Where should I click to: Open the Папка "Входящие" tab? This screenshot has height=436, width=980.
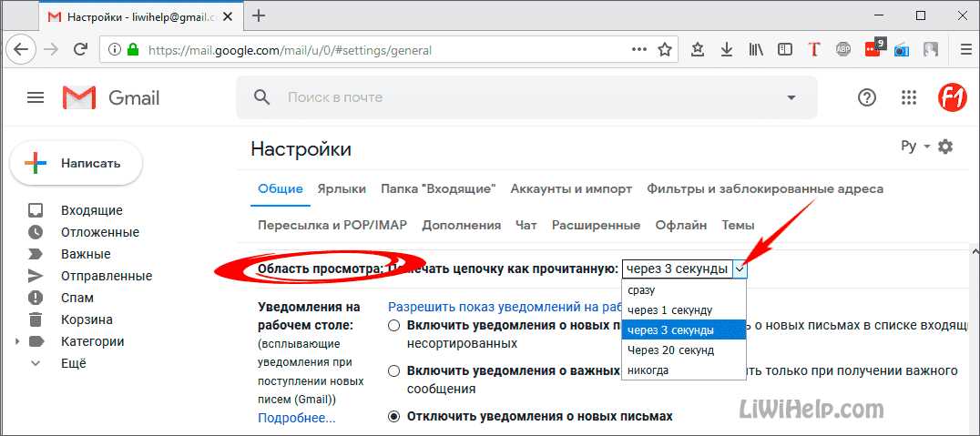click(x=438, y=188)
